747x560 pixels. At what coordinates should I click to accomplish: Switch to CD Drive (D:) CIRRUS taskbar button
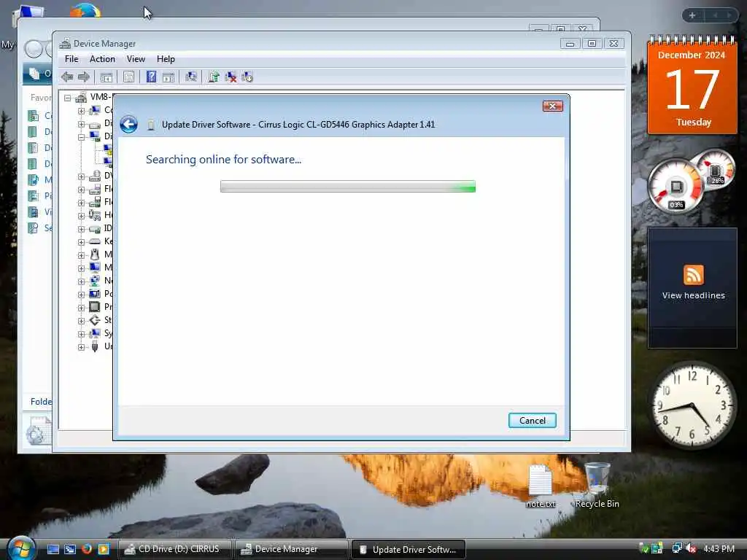pyautogui.click(x=175, y=549)
